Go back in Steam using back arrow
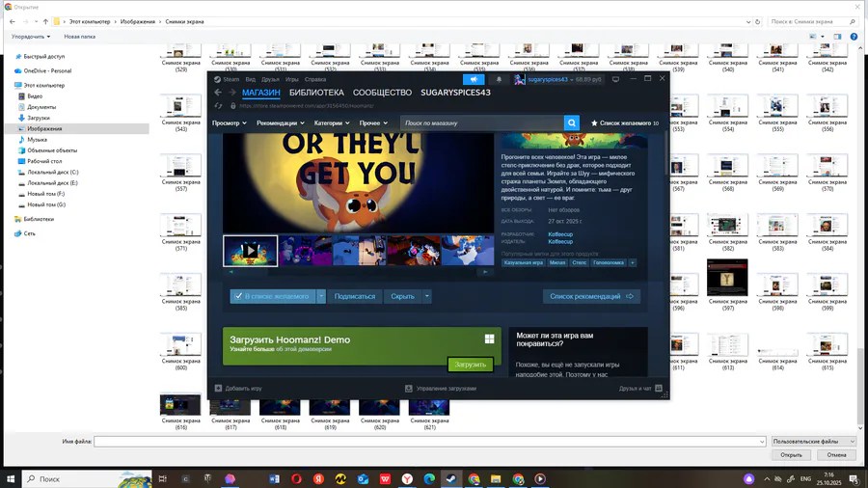This screenshot has width=868, height=488. pyautogui.click(x=218, y=93)
